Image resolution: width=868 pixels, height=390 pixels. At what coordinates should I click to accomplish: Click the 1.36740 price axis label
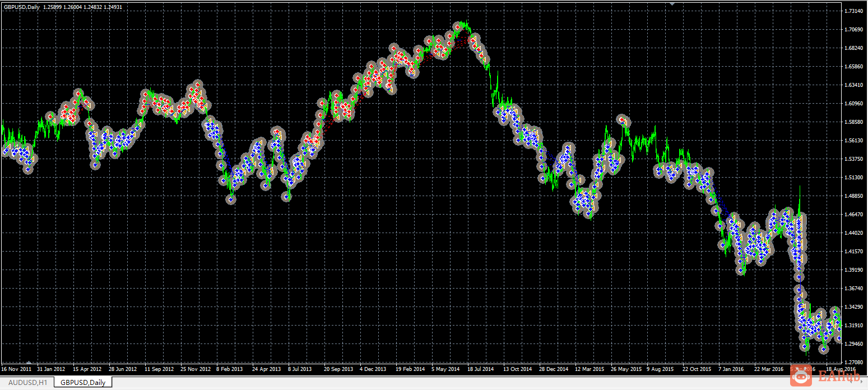(855, 289)
